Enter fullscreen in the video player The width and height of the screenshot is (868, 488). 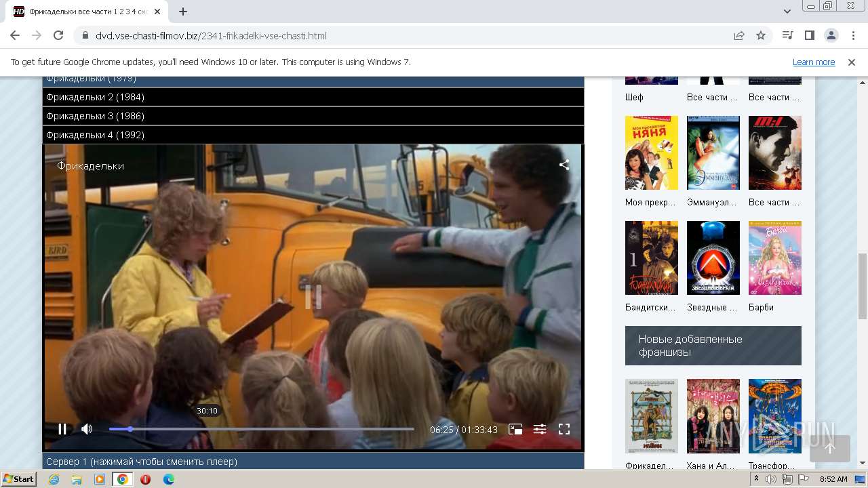tap(564, 429)
